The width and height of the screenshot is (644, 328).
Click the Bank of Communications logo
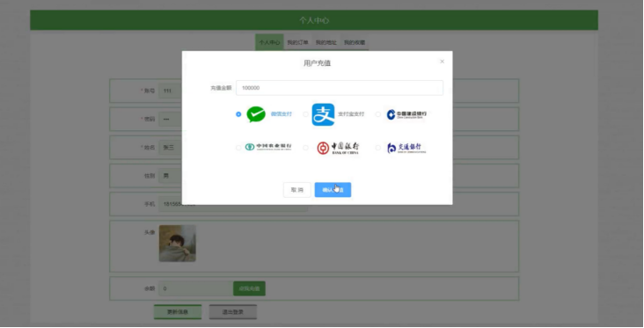406,148
